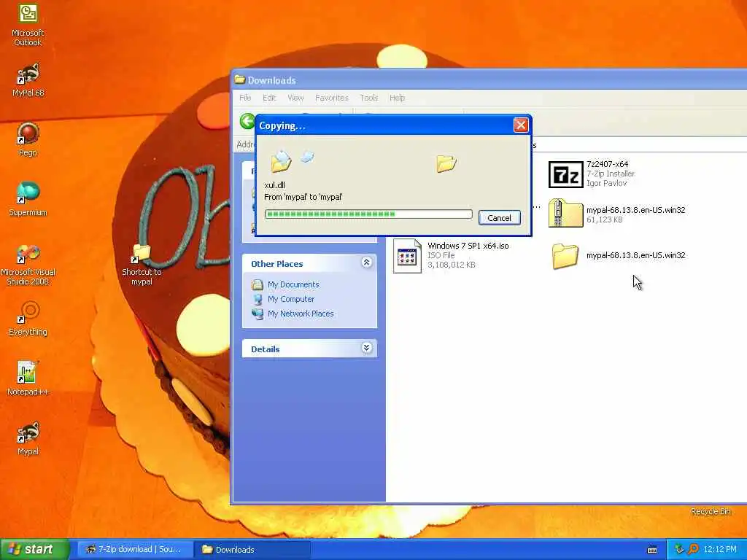Open the Help menu in Downloads
This screenshot has width=747, height=560.
coord(397,98)
